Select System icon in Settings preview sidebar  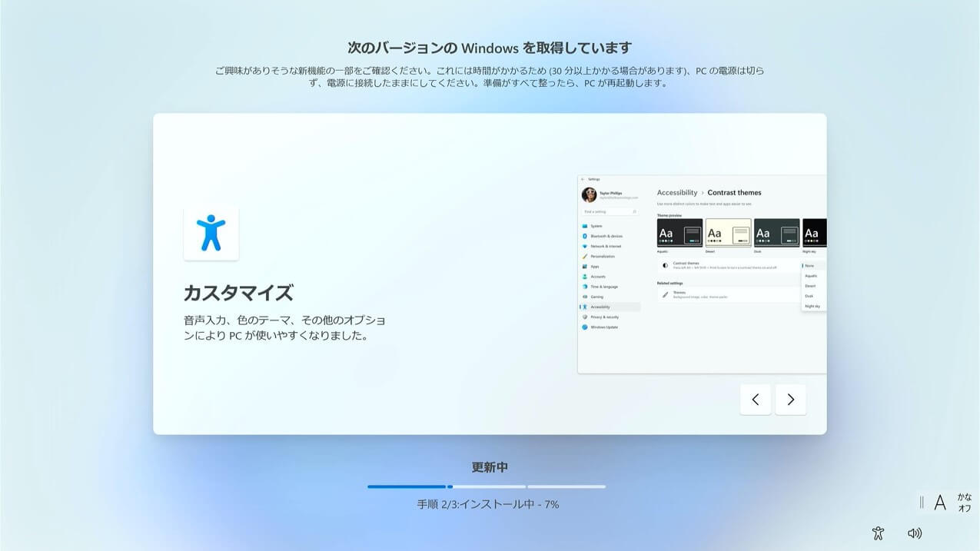pyautogui.click(x=585, y=226)
